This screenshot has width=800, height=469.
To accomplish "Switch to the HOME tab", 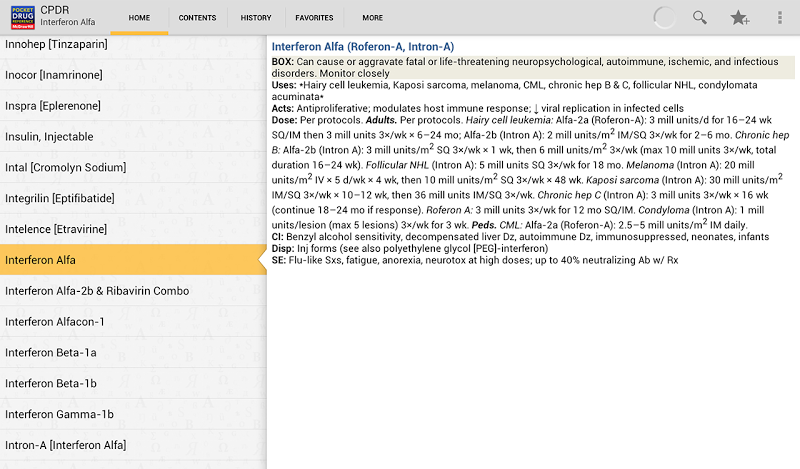I will pyautogui.click(x=139, y=18).
